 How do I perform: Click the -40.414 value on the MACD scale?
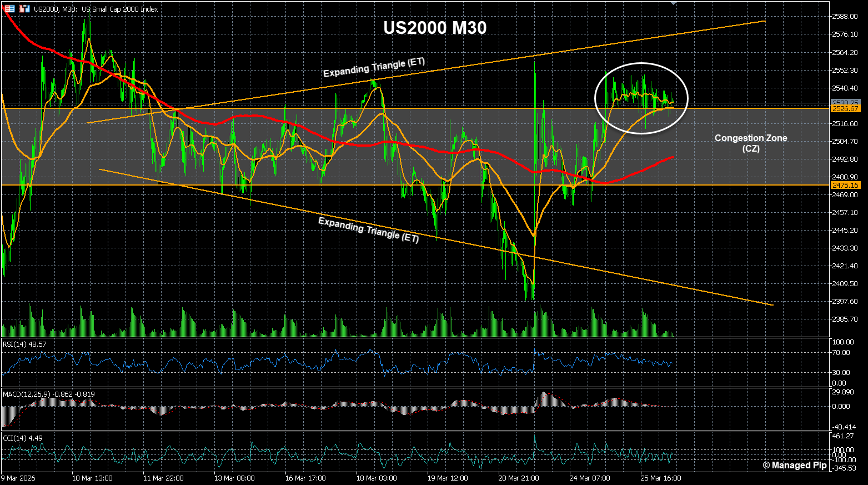tap(844, 427)
